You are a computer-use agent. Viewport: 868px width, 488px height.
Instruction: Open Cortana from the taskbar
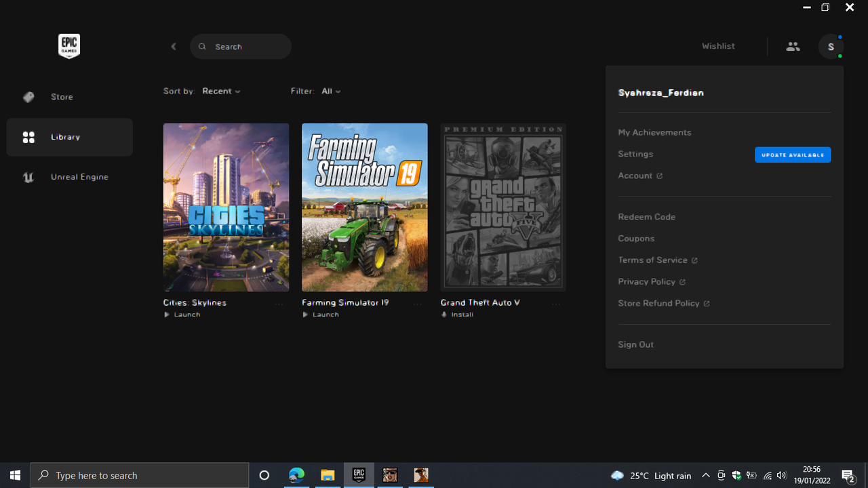tap(264, 475)
